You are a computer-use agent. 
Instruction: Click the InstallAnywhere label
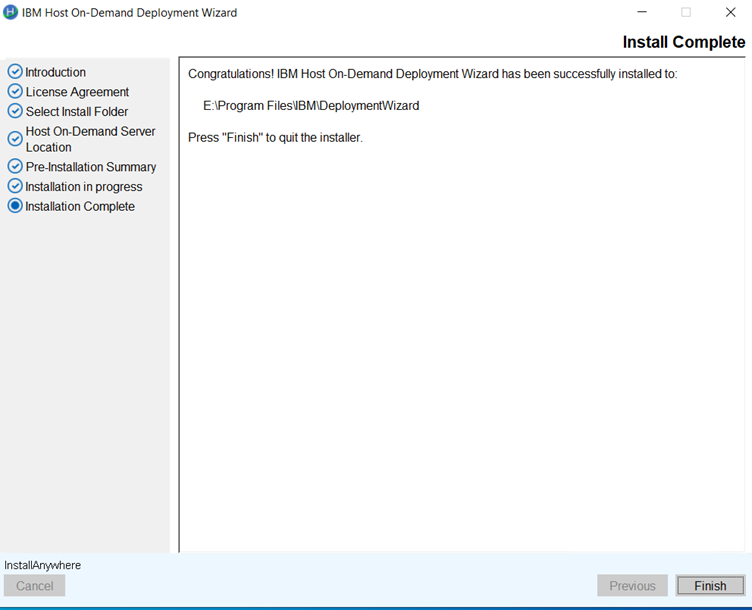[43, 565]
